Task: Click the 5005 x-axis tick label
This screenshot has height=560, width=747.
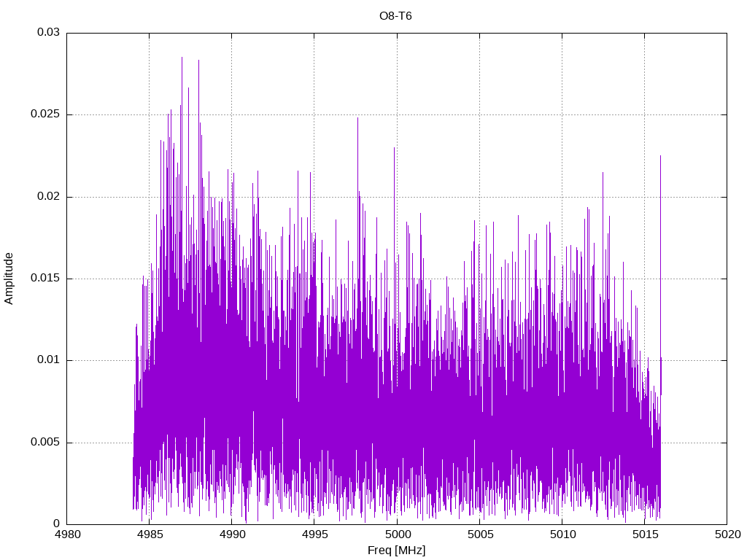Action: [480, 534]
